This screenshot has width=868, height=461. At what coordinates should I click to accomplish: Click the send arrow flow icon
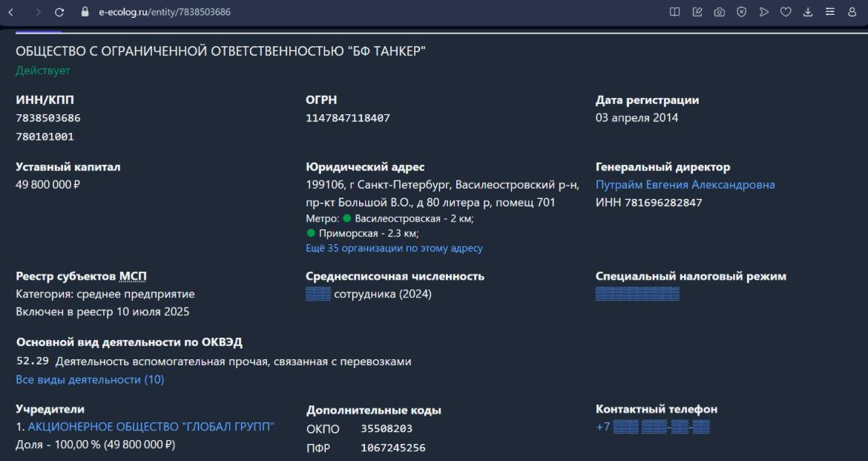(x=763, y=12)
